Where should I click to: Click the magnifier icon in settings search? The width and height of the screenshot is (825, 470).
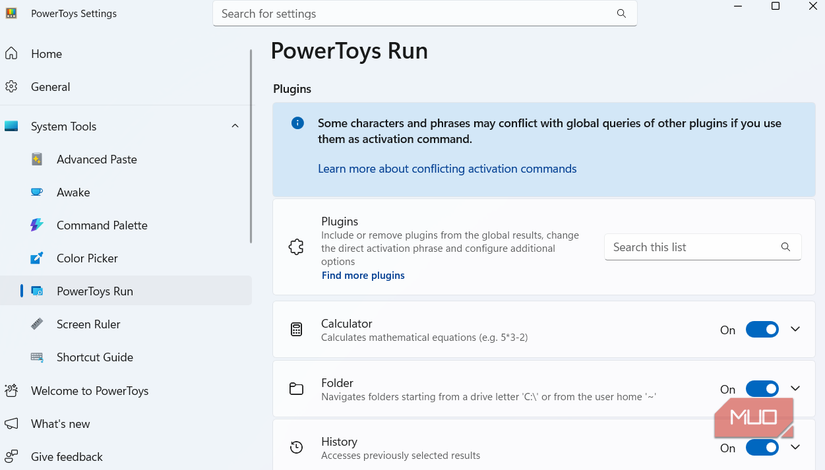(621, 14)
